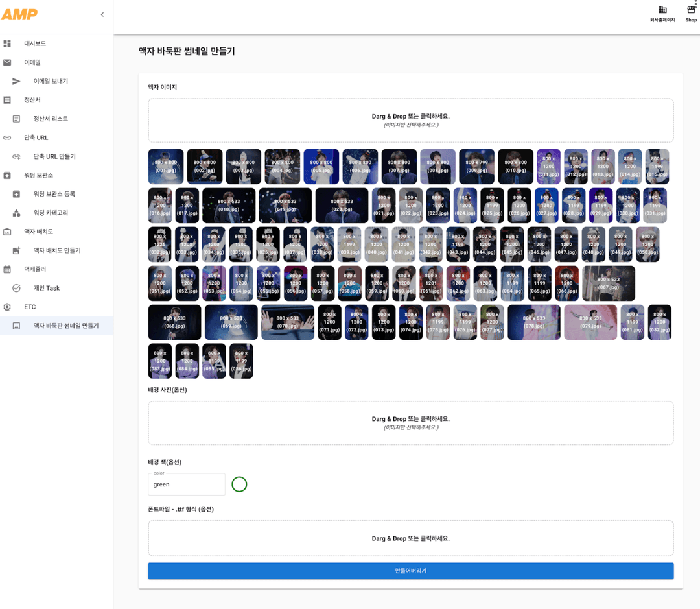Select the 001.jpg thumbnail
Viewport: 700px width, 609px height.
click(166, 167)
